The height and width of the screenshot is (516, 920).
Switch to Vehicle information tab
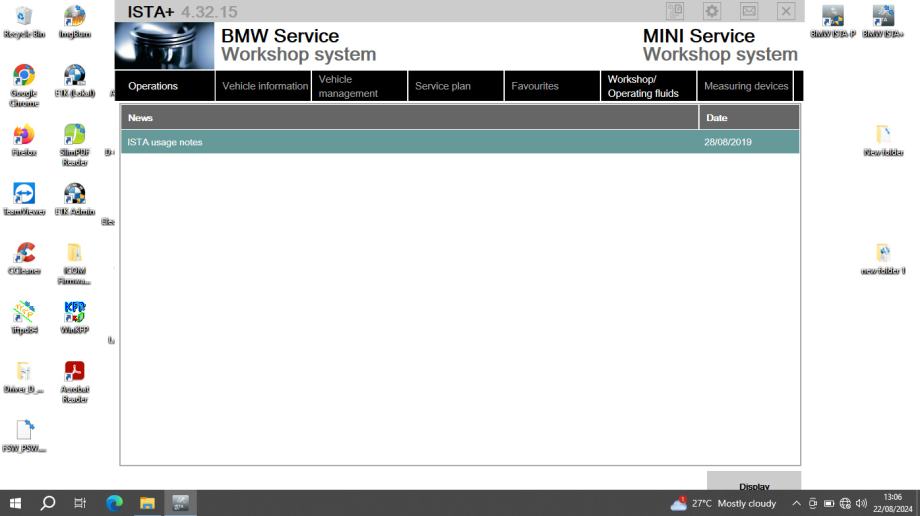pyautogui.click(x=263, y=86)
